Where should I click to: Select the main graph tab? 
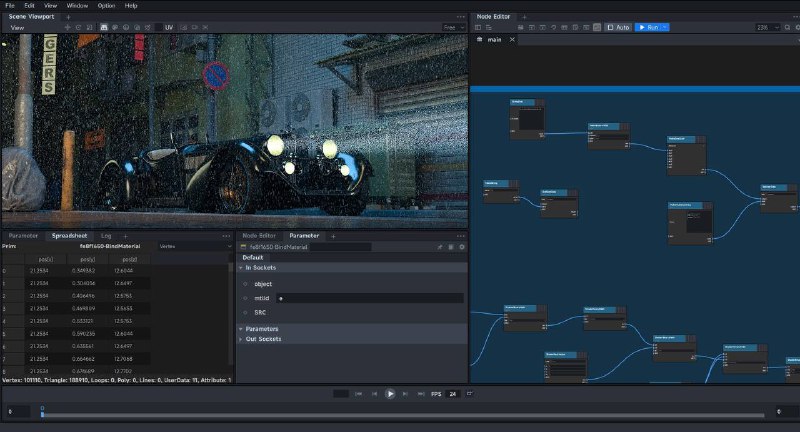tap(494, 39)
